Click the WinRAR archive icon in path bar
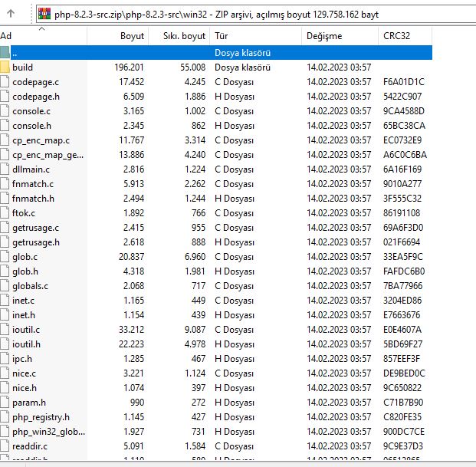The image size is (476, 467). 44,14
